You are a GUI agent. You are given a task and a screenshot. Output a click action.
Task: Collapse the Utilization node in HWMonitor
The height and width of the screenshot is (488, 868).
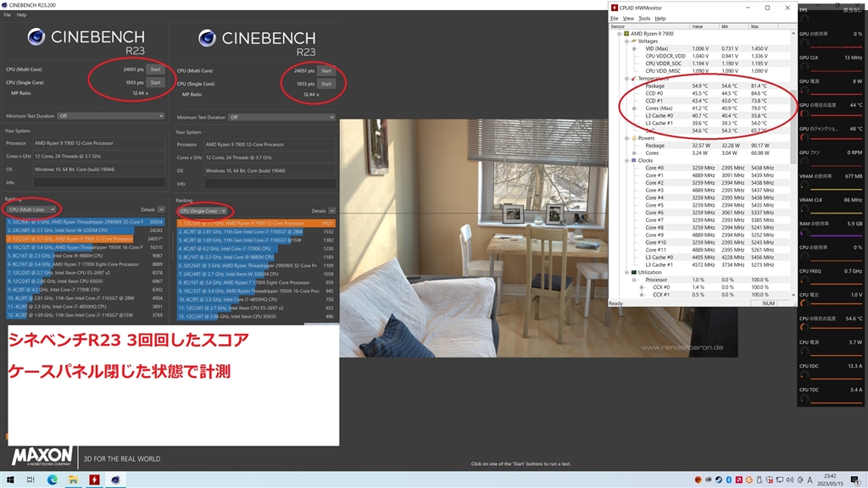626,272
